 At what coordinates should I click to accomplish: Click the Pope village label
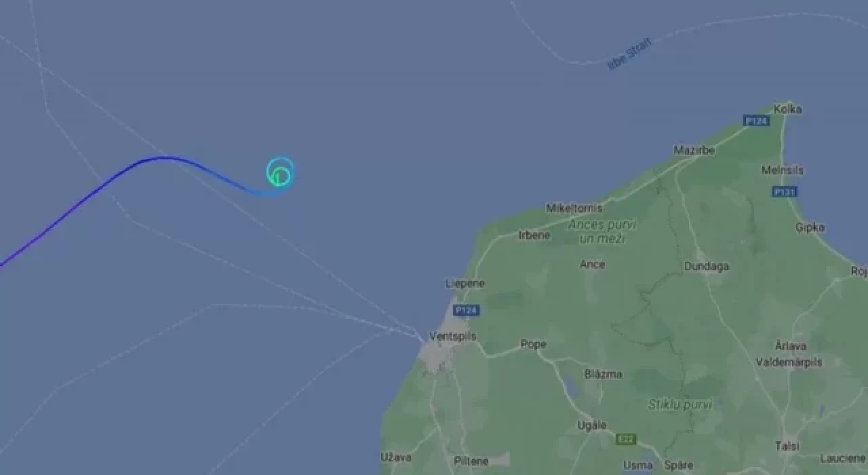tap(533, 345)
